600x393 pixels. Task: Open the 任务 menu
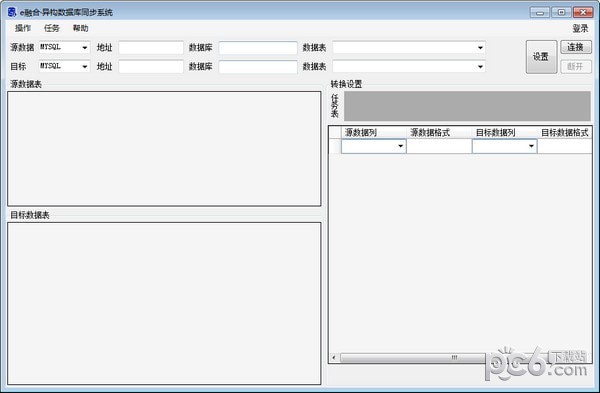[52, 28]
